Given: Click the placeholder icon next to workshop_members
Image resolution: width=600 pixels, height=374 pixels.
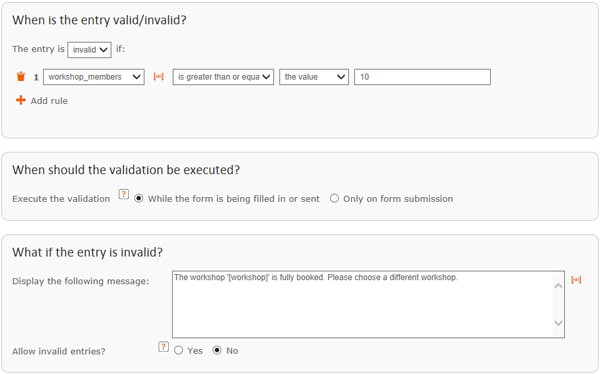Looking at the screenshot, I should 158,77.
